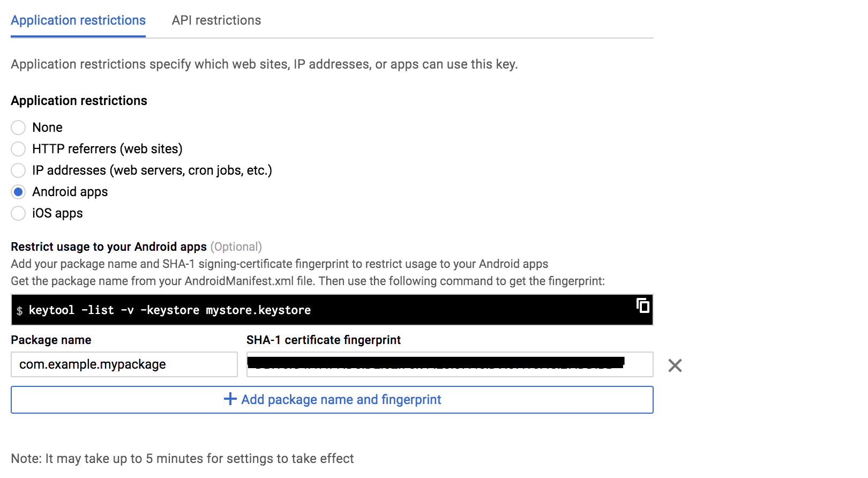Click the dollar prompt in command box
Image resolution: width=868 pixels, height=478 pixels.
(20, 311)
